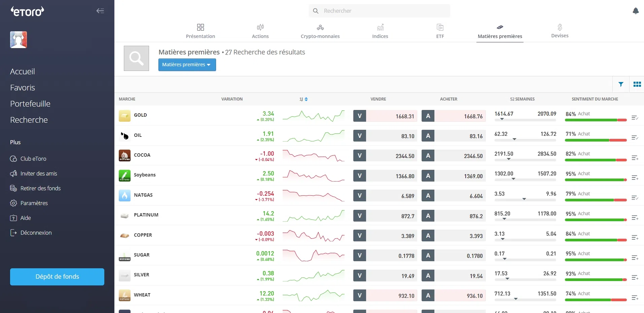Click the Dépôt de fonds button
The width and height of the screenshot is (644, 313).
[57, 277]
